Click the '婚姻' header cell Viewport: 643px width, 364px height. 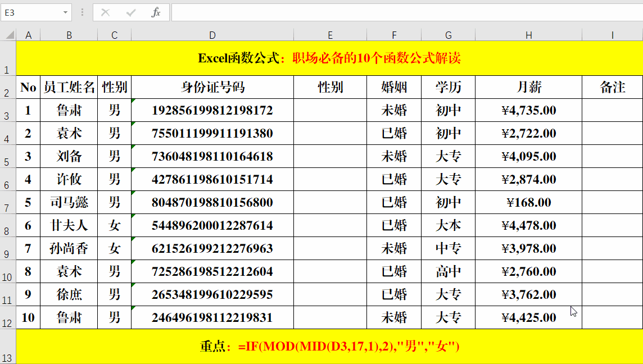(x=394, y=87)
